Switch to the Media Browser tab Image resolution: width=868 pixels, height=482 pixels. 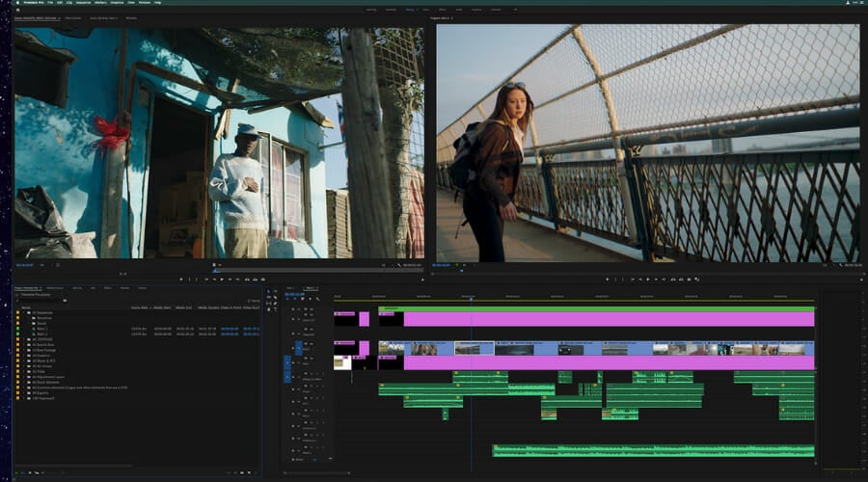(x=55, y=288)
